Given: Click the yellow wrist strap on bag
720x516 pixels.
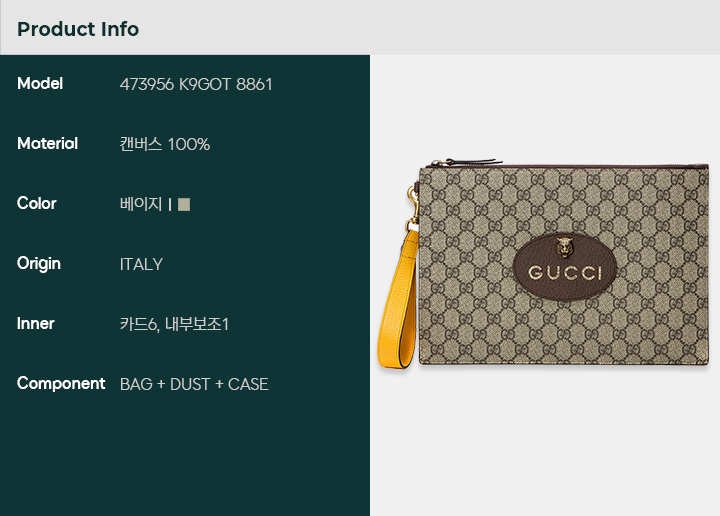Looking at the screenshot, I should (399, 298).
